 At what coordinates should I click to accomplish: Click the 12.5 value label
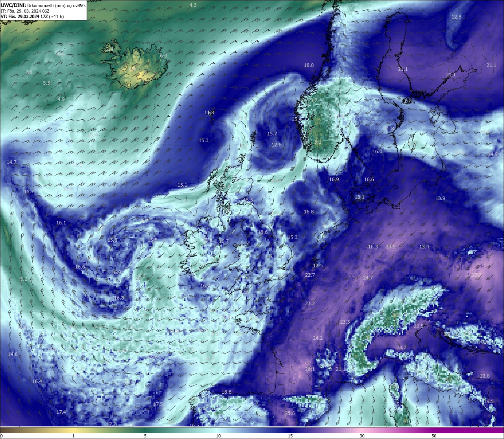(x=318, y=266)
